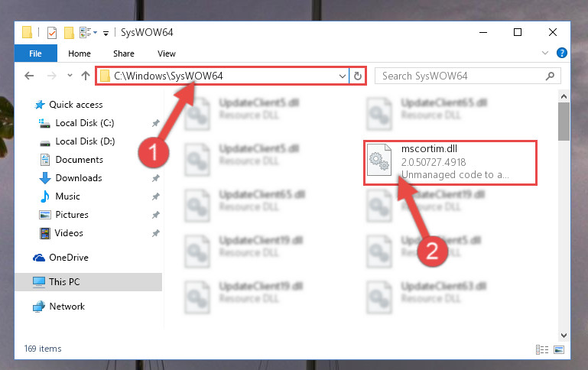
Task: Click the vertical scrollbar down arrow
Action: coord(564,335)
